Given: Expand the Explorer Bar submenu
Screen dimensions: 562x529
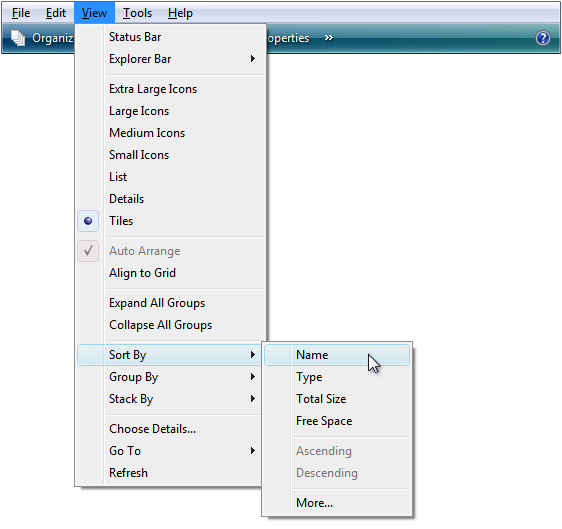Looking at the screenshot, I should click(x=171, y=59).
